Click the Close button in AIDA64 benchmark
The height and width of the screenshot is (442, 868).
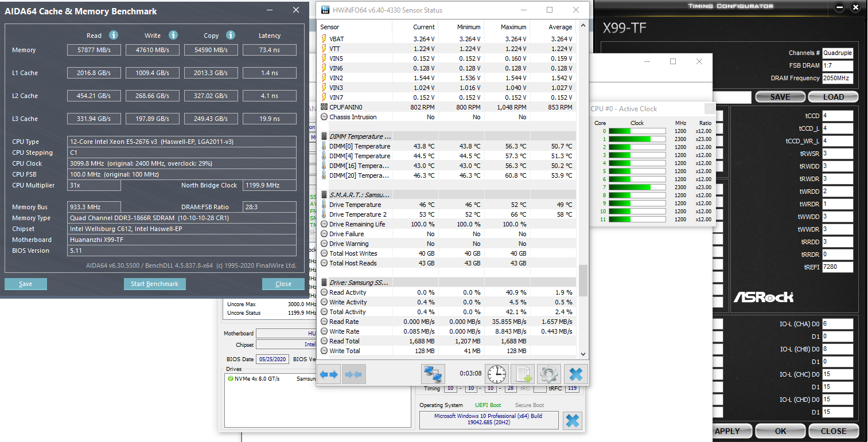(x=283, y=284)
